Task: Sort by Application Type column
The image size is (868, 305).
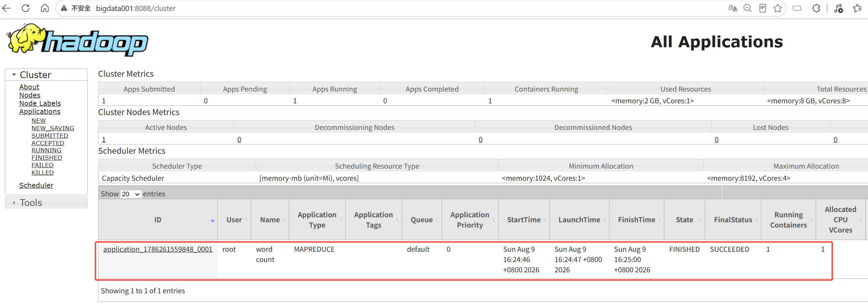Action: pyautogui.click(x=317, y=220)
